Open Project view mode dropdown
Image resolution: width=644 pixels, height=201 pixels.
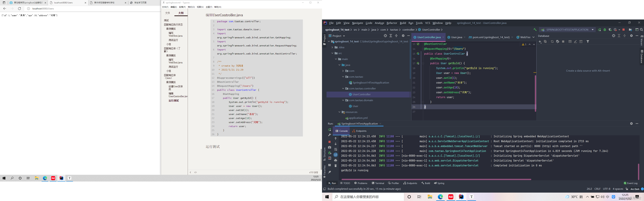[337, 36]
